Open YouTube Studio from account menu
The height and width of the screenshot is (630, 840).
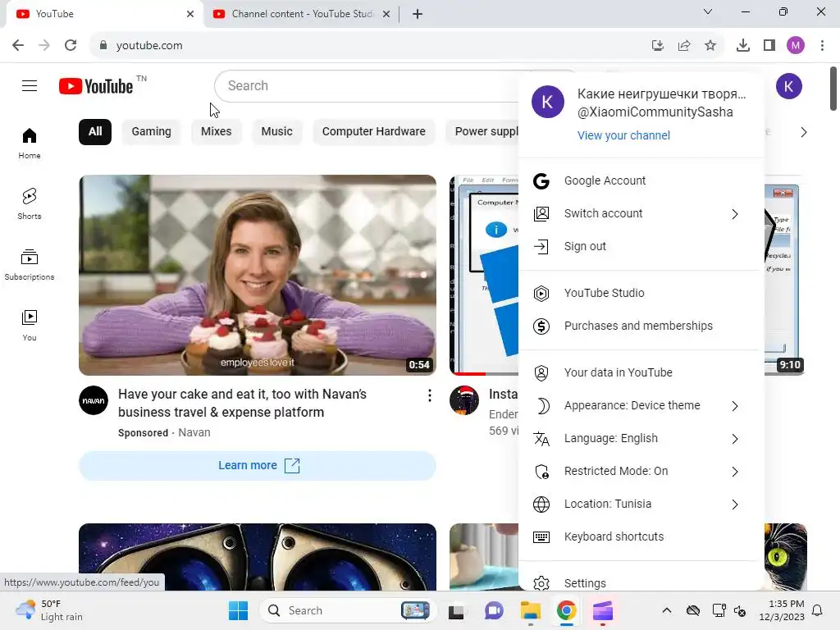(641, 293)
